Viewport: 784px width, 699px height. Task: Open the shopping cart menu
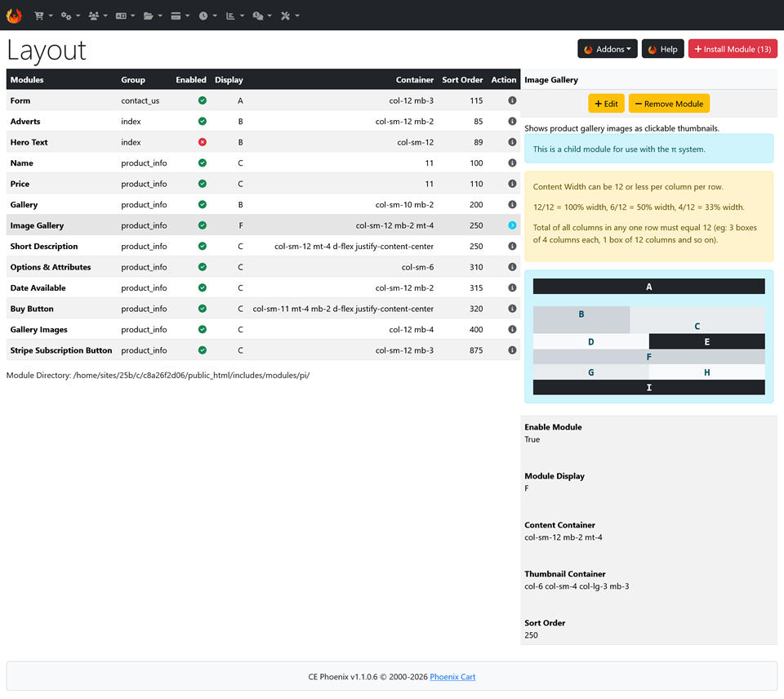pos(43,16)
